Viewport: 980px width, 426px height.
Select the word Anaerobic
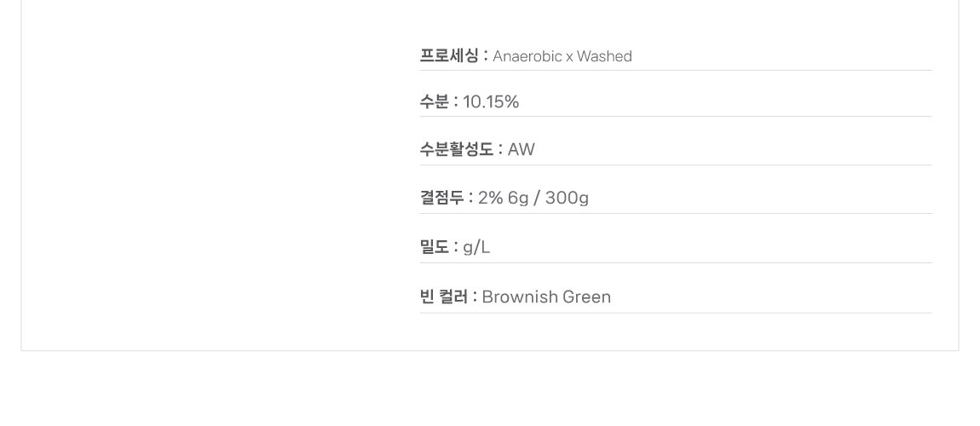click(527, 57)
